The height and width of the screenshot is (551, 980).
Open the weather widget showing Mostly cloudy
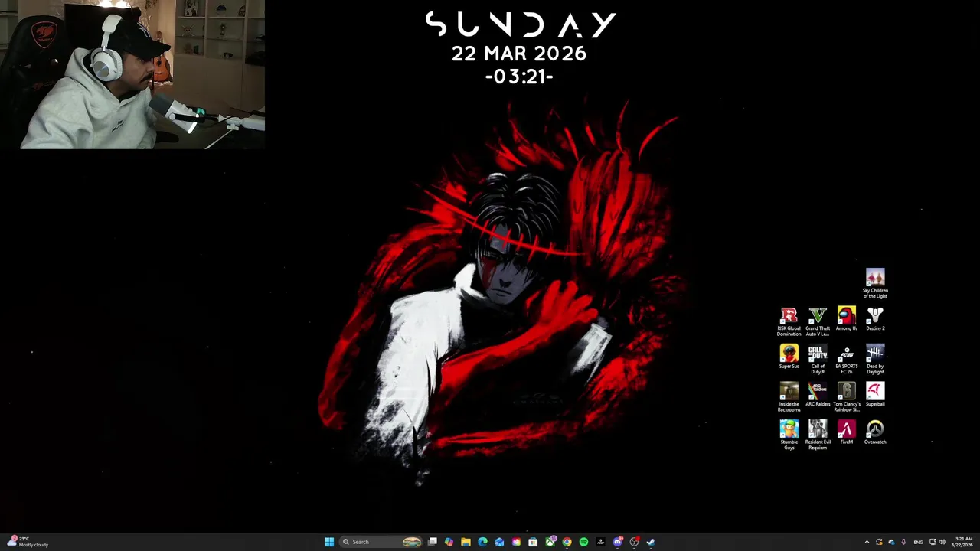click(26, 542)
